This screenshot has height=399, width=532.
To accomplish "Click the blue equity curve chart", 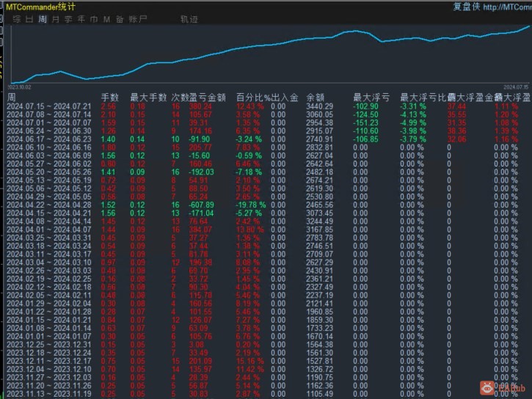I will pos(270,54).
